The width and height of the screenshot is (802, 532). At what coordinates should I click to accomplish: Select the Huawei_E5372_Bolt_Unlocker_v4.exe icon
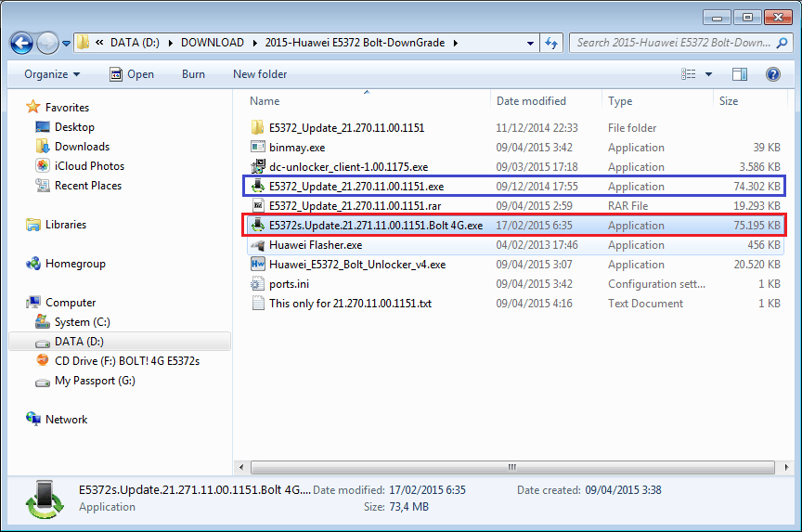tap(258, 264)
